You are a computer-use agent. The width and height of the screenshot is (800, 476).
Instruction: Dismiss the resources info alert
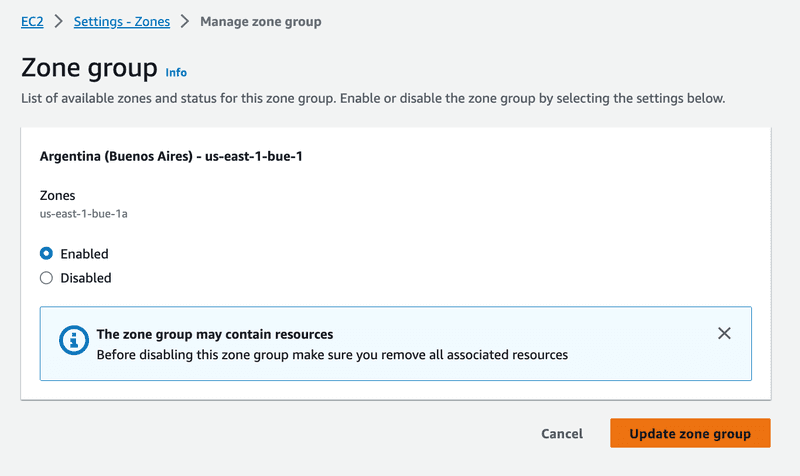(724, 333)
